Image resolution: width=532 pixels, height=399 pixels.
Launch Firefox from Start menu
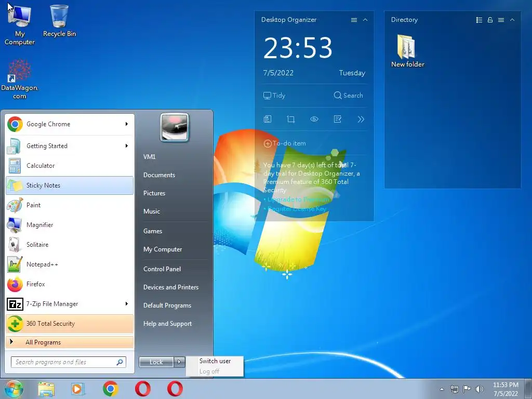click(x=70, y=284)
